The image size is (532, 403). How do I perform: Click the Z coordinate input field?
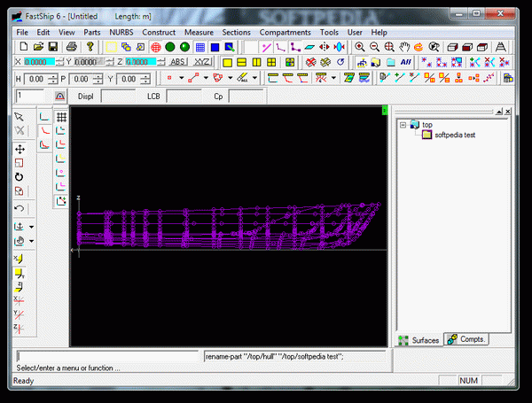pos(140,62)
